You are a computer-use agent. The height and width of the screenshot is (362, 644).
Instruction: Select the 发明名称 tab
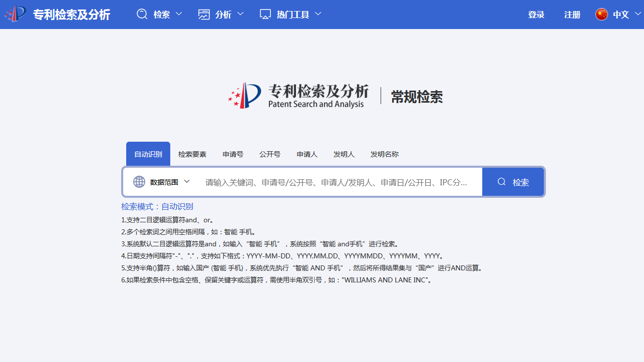click(x=385, y=154)
